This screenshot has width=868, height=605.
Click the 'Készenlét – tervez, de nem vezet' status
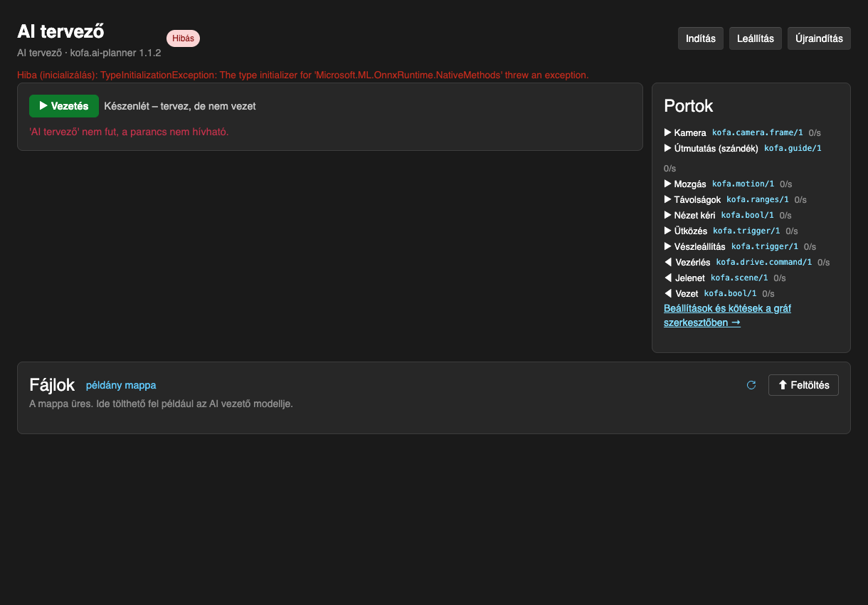pos(180,106)
